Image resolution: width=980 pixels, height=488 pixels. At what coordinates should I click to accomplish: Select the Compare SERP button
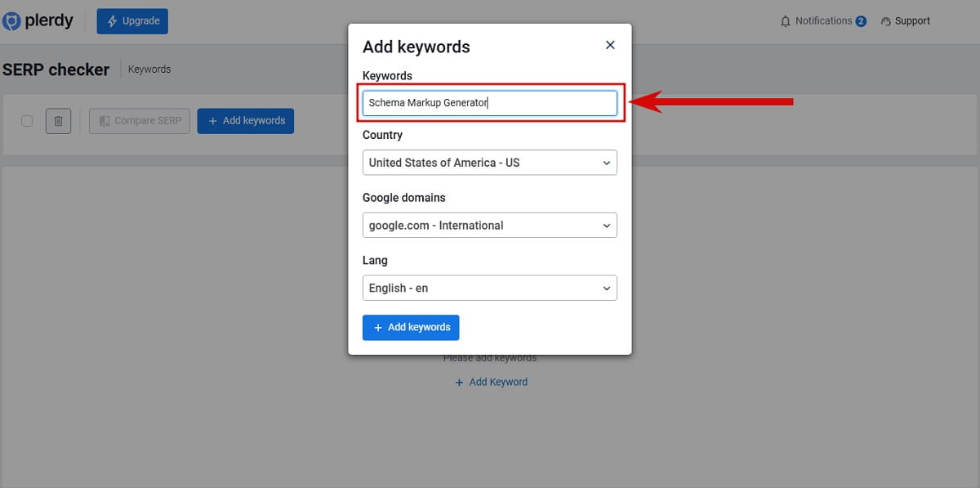click(x=139, y=120)
